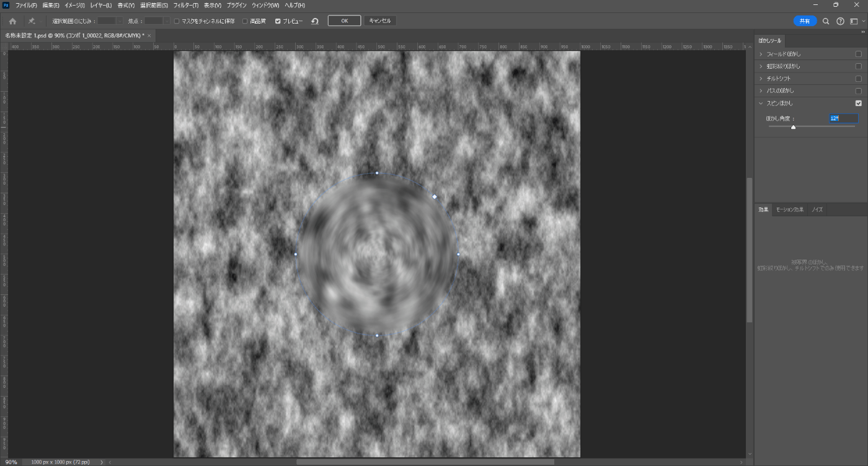Open the help question mark icon

point(841,21)
